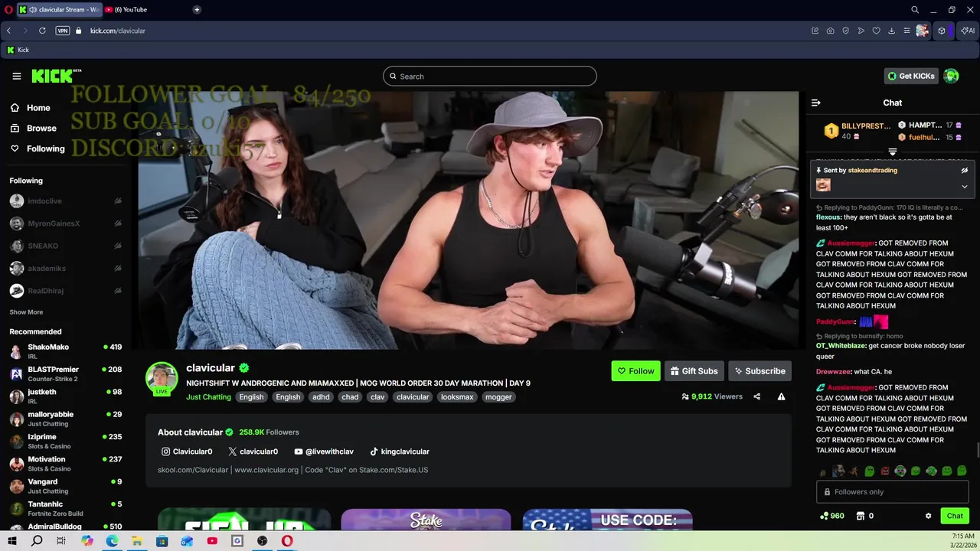Click the Followers only chat input
This screenshot has height=551, width=980.
click(893, 492)
